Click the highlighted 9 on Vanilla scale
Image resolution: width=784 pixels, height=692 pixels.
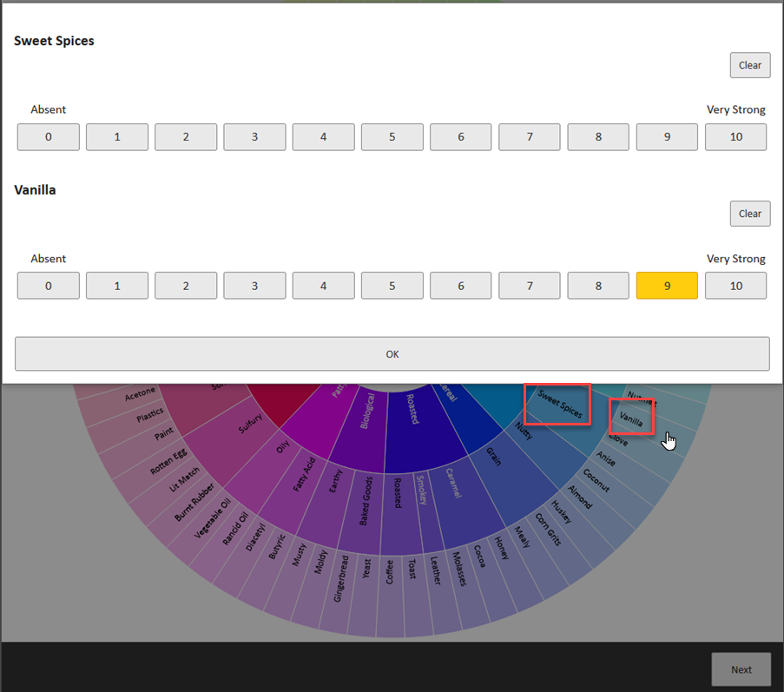click(667, 286)
